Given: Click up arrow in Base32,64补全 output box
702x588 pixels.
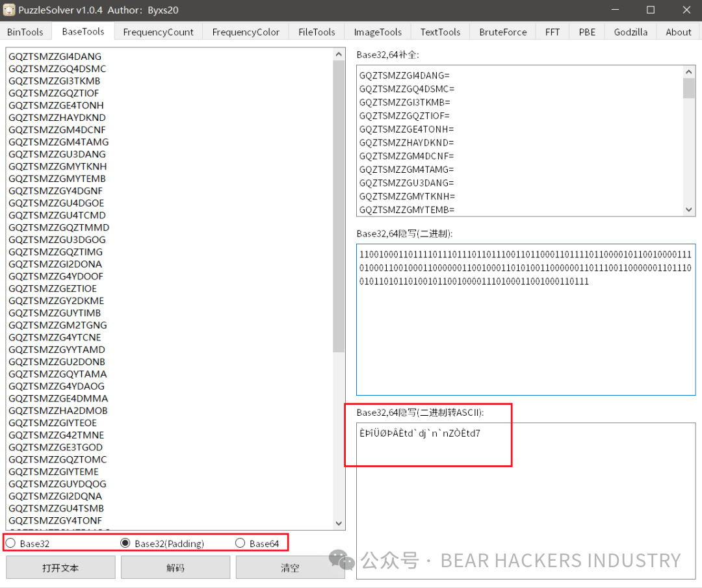Looking at the screenshot, I should (689, 72).
